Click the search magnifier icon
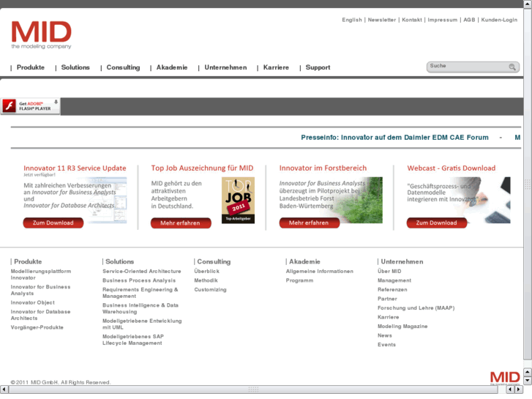 click(x=512, y=67)
